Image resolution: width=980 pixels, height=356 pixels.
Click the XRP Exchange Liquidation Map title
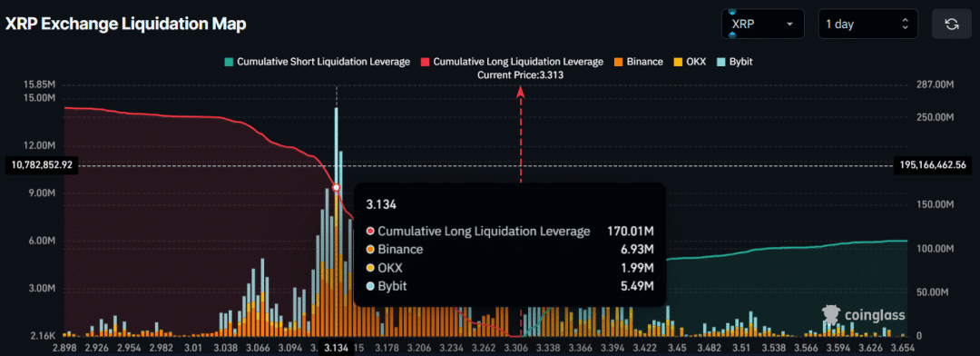[x=125, y=25]
